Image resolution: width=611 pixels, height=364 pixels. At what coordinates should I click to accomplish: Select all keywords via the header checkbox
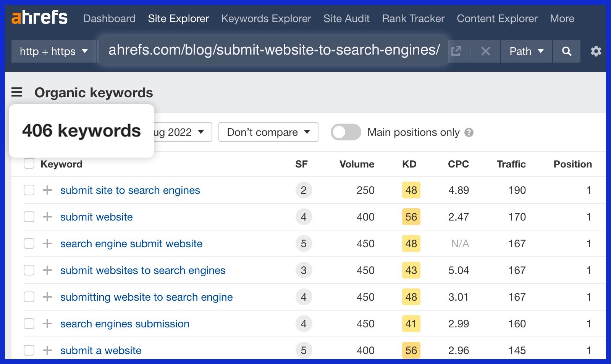[29, 163]
